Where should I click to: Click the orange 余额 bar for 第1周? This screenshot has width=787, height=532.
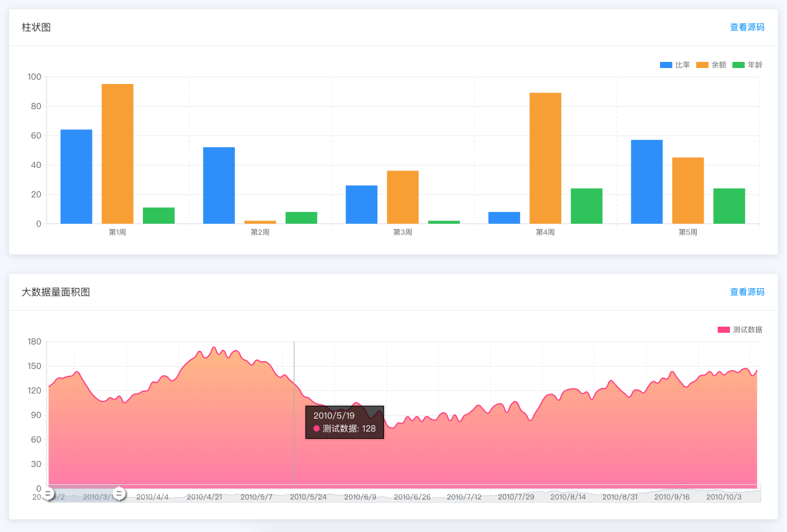pos(118,154)
